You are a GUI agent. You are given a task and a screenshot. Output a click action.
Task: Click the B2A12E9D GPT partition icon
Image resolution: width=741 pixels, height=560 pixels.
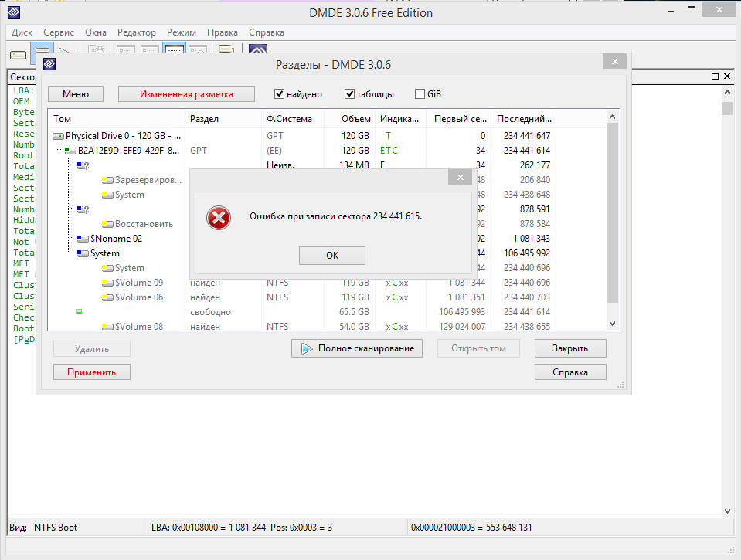70,151
